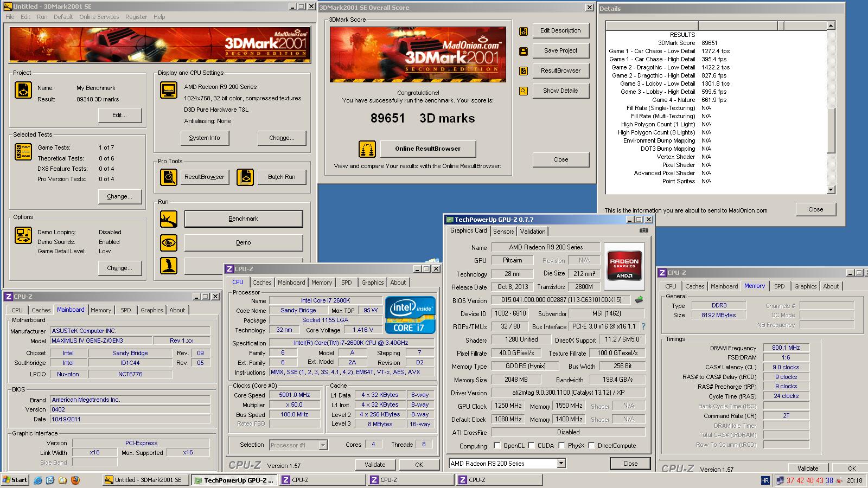The width and height of the screenshot is (868, 488).
Task: Click the Demo eye icon
Action: (x=169, y=243)
